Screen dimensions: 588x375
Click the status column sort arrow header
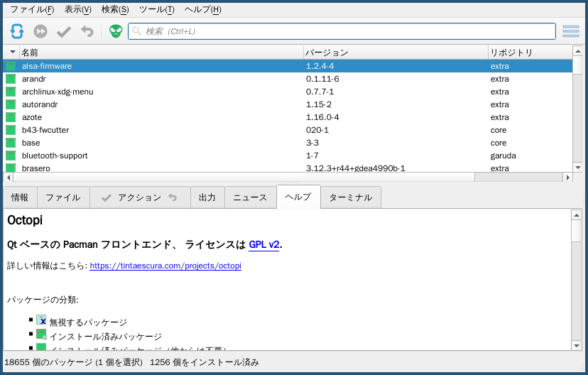tap(12, 52)
